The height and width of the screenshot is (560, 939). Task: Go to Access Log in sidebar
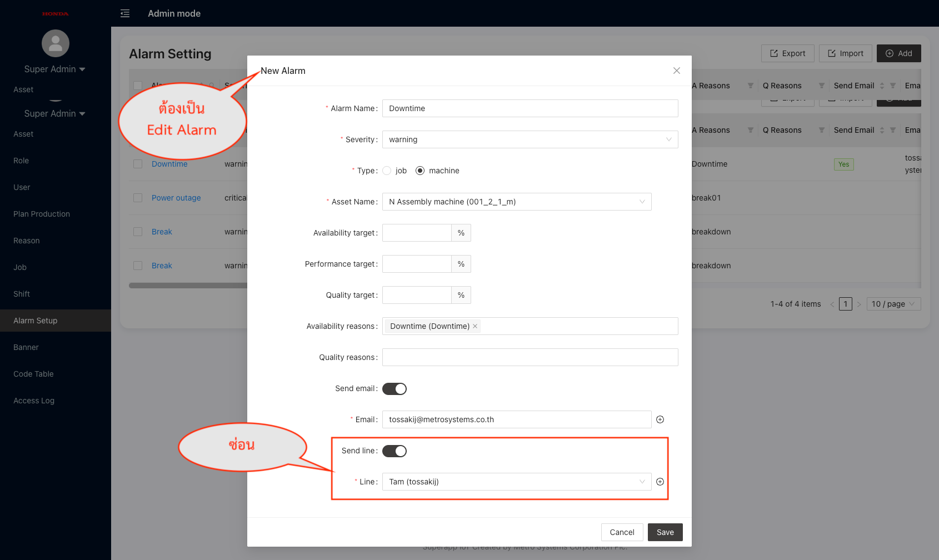(x=34, y=401)
